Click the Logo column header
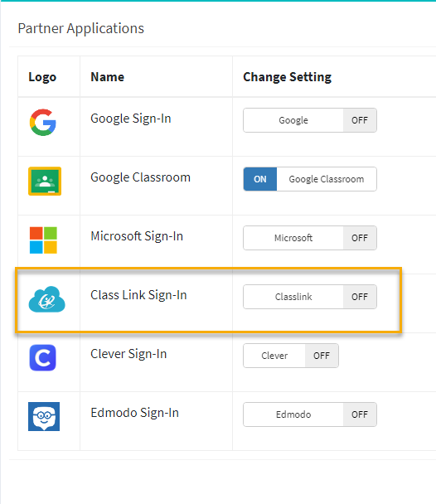436x504 pixels. coord(42,77)
